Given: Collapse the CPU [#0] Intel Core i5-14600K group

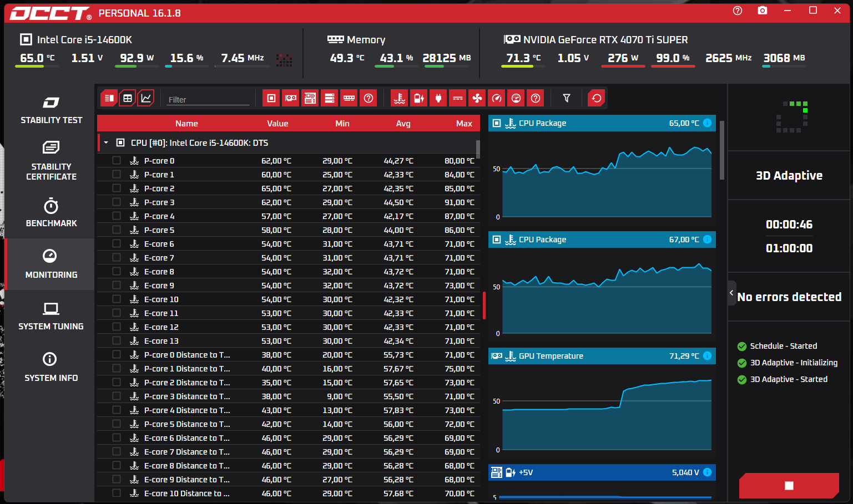Looking at the screenshot, I should pyautogui.click(x=106, y=142).
